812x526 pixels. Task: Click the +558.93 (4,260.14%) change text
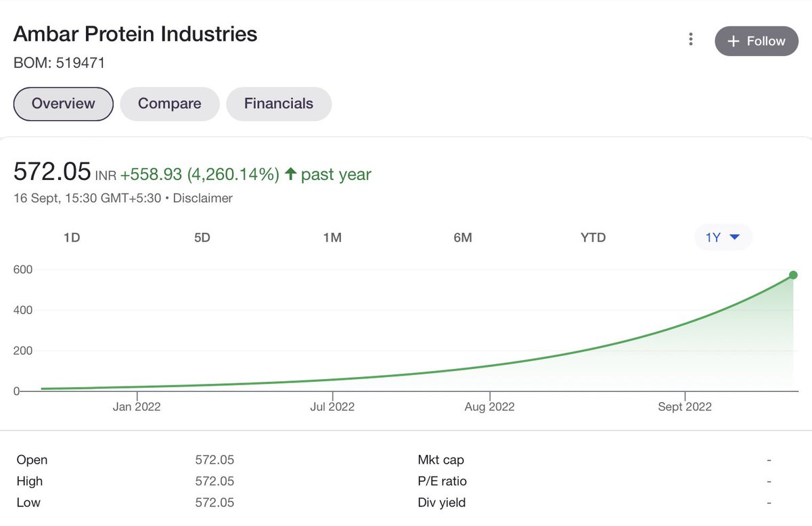tap(200, 175)
